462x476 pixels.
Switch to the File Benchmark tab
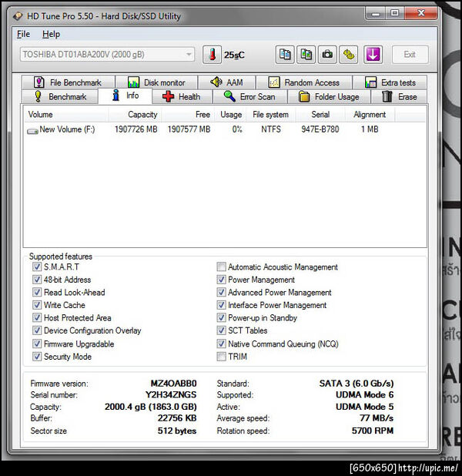coord(69,82)
